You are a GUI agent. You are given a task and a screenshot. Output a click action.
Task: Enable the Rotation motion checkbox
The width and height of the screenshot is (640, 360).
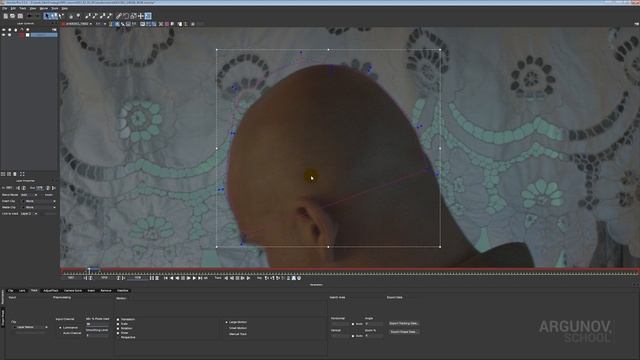[x=118, y=329]
